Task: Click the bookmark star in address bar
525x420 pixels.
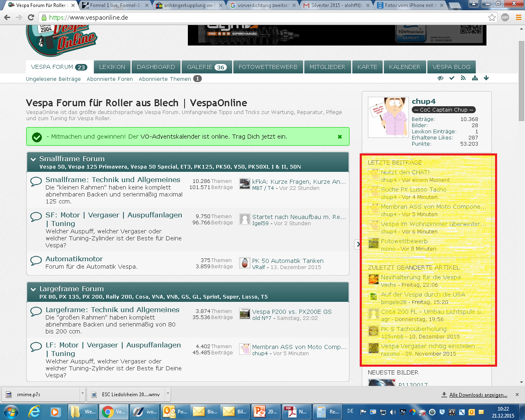Action: coord(492,18)
